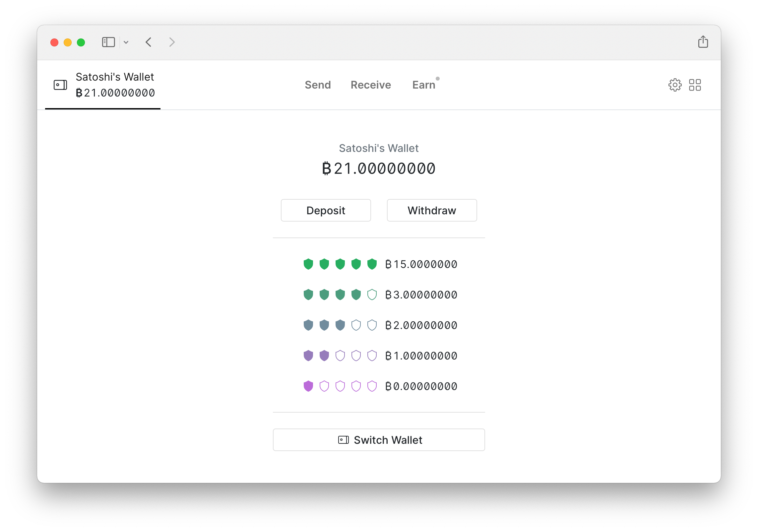
Task: Toggle the sidebar panel icon
Action: (x=108, y=42)
